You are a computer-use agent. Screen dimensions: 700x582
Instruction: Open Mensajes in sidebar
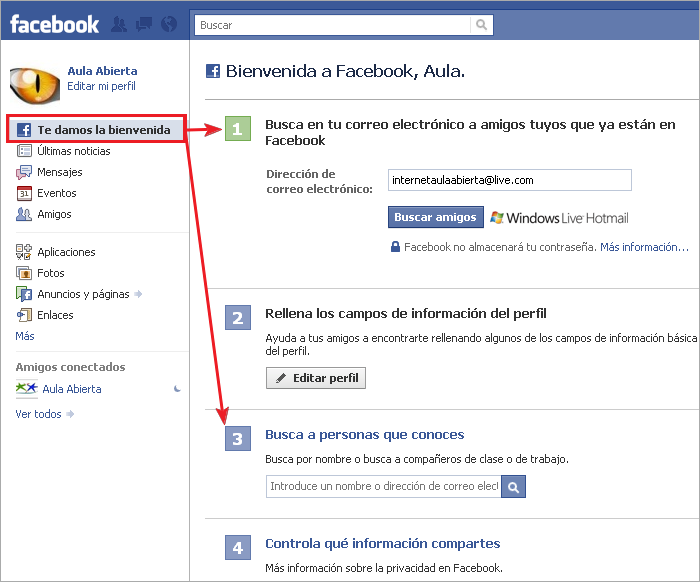point(60,172)
